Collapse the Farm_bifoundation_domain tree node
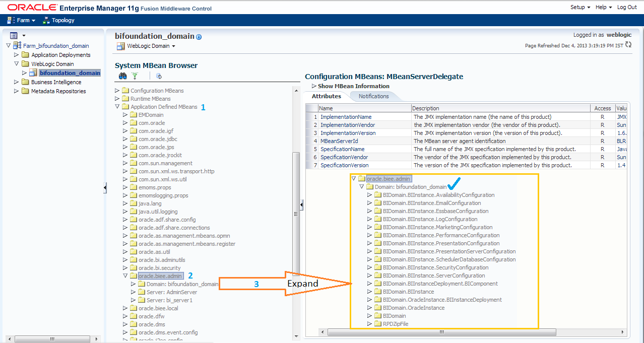Image resolution: width=644 pixels, height=343 pixels. click(9, 46)
